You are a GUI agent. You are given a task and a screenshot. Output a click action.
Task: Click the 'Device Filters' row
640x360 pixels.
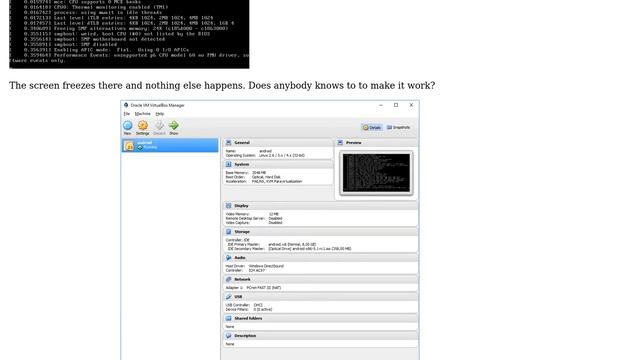(249, 309)
